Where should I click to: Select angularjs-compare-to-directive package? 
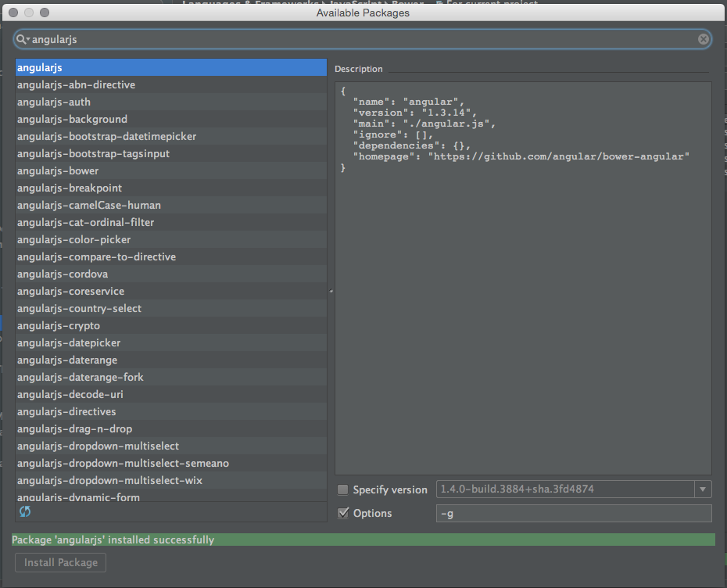click(171, 256)
